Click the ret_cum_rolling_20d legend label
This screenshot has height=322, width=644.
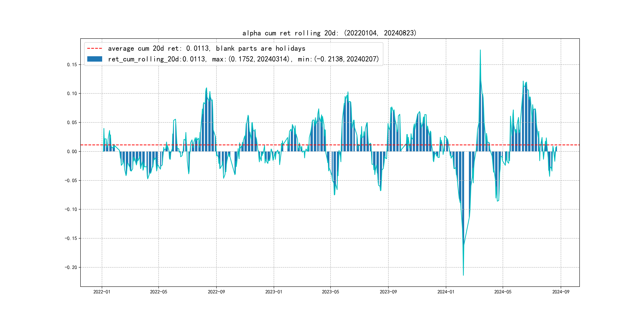click(243, 59)
